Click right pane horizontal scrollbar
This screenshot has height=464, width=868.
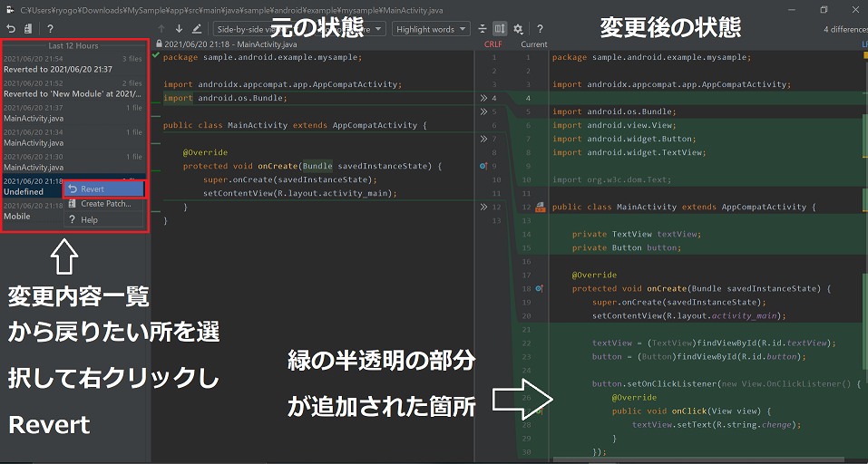tap(697, 459)
